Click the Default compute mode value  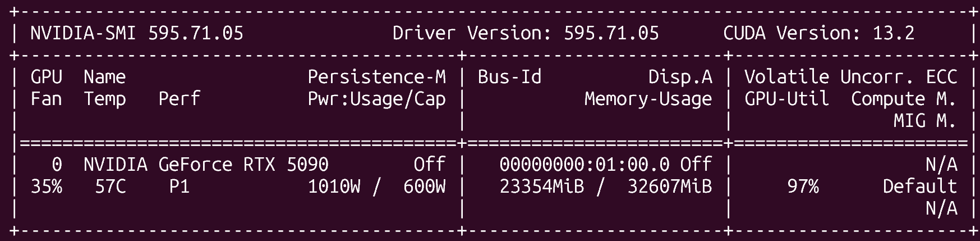[920, 187]
